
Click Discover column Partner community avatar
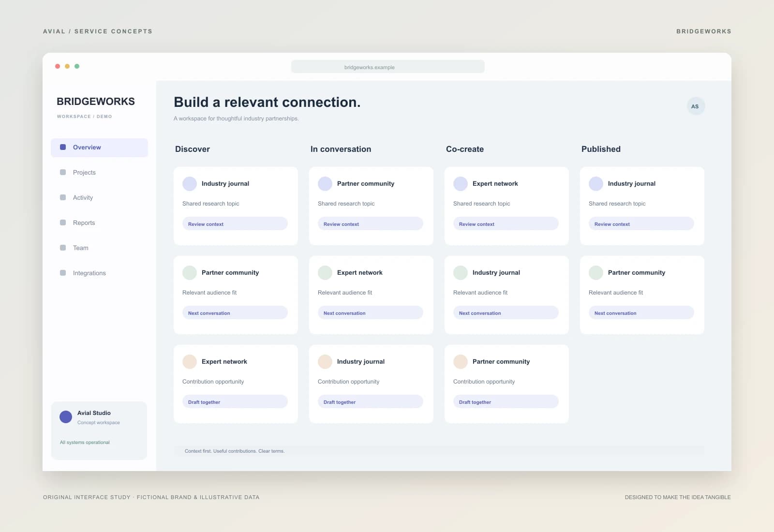pyautogui.click(x=190, y=273)
